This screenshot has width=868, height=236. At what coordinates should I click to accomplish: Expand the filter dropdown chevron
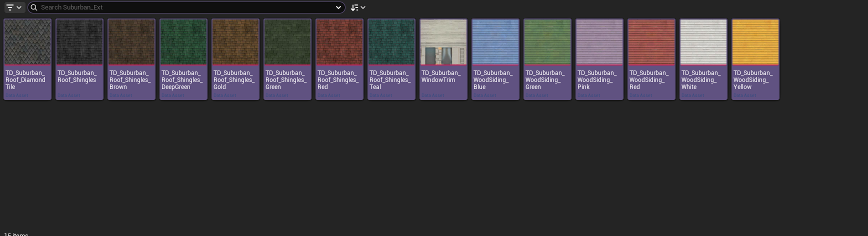coord(19,7)
